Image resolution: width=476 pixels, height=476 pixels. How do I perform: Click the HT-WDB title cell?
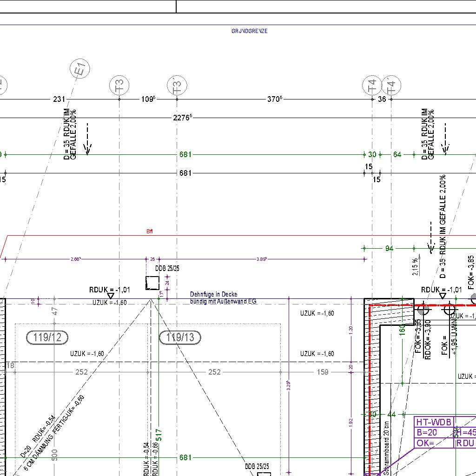(x=433, y=422)
